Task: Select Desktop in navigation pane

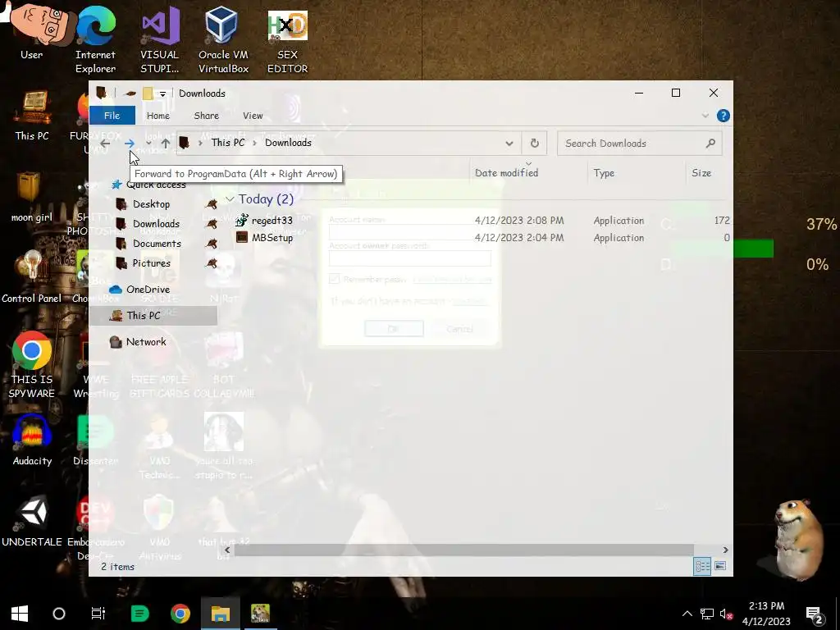Action: 151,204
